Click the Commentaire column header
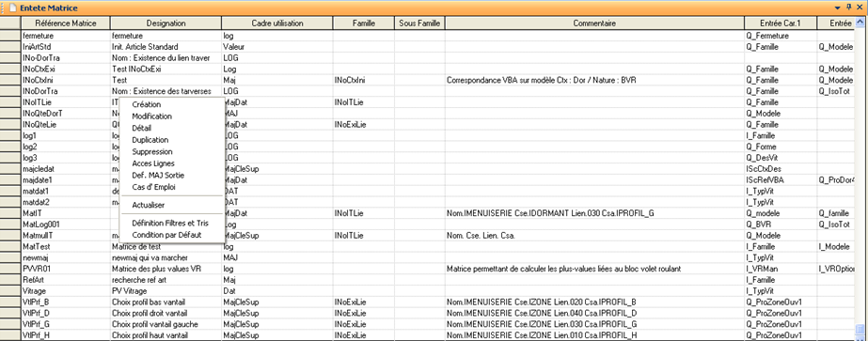Image resolution: width=868 pixels, height=341 pixels. click(x=594, y=23)
